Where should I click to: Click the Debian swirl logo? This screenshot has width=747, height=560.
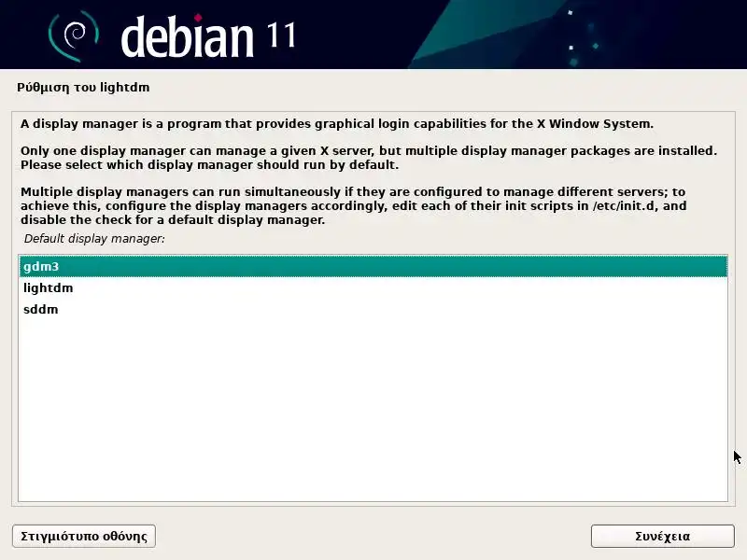coord(74,35)
